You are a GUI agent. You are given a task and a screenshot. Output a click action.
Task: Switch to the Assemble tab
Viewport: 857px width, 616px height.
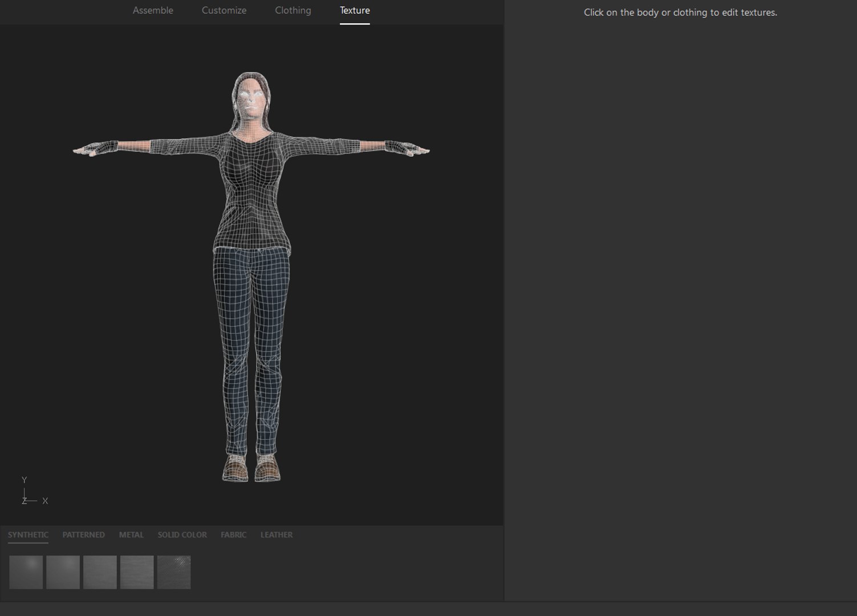point(153,10)
